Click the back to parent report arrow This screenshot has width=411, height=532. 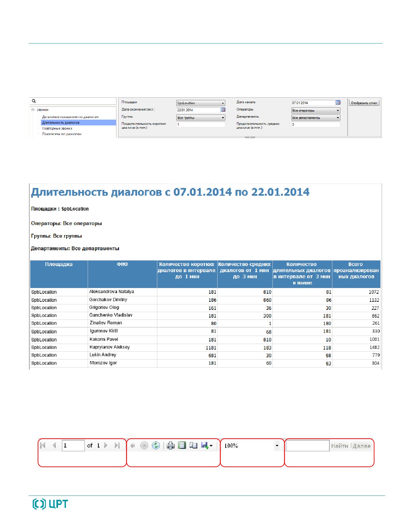132,446
